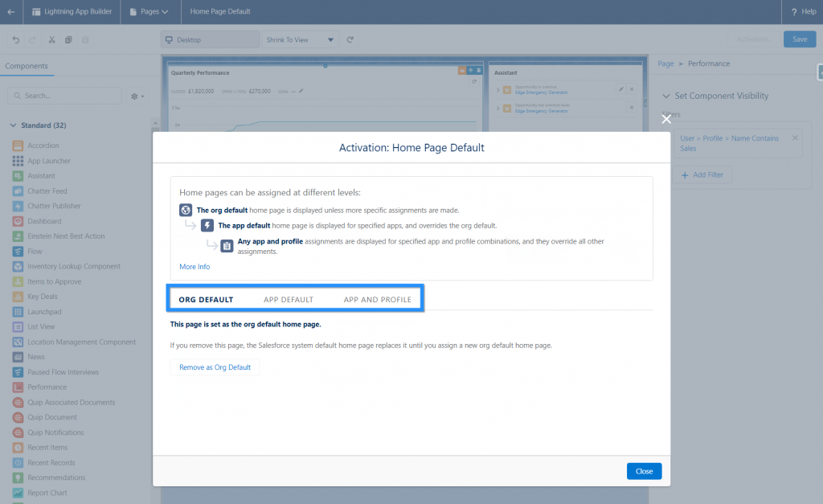Click Recent Items component
Viewport: 823px width, 504px height.
(40, 448)
